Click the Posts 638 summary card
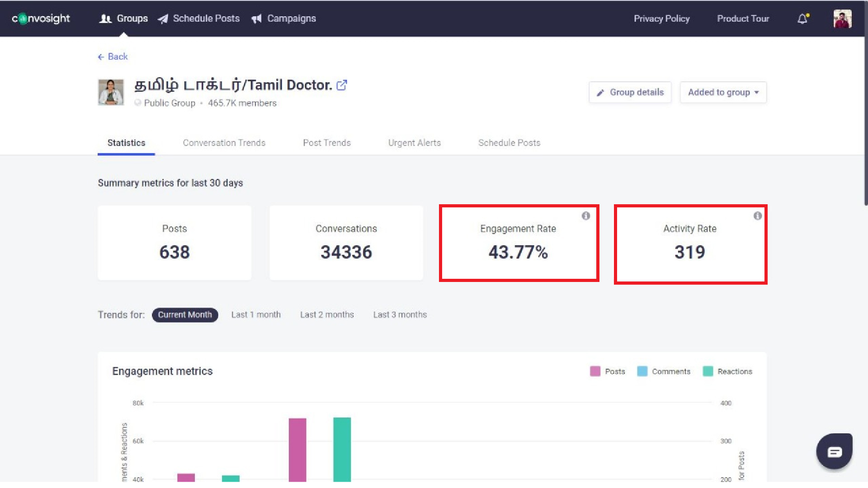 point(175,243)
